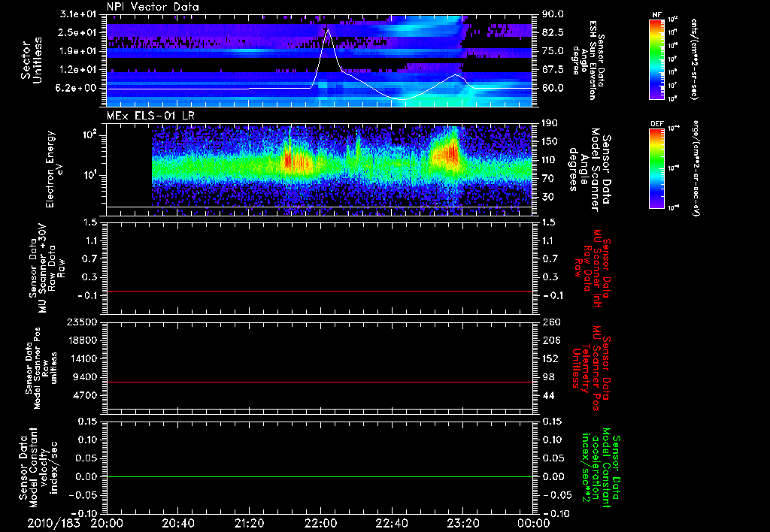This screenshot has height=532, width=770.
Task: Click the '20:40' time axis tick label
Action: coord(177,523)
